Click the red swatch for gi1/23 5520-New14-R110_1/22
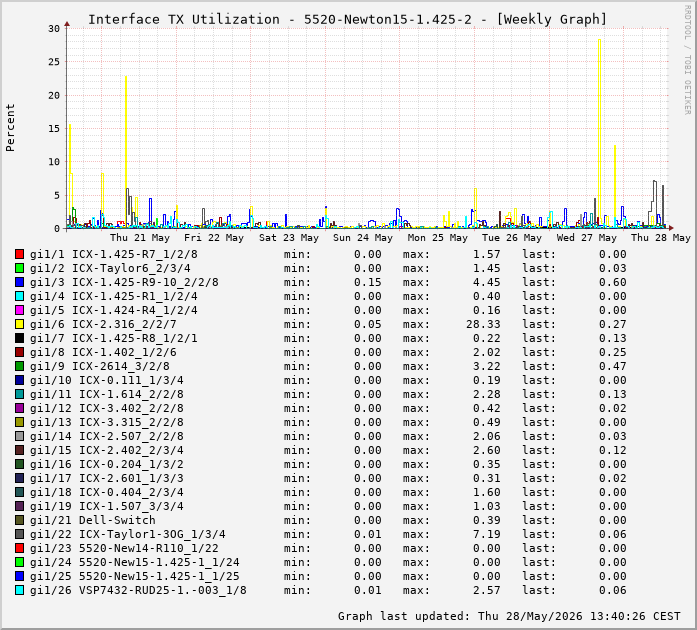697x630 pixels. [19, 548]
